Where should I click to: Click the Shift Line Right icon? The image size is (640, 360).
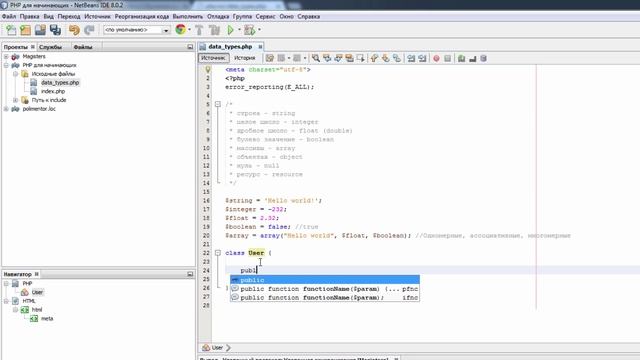[422, 58]
